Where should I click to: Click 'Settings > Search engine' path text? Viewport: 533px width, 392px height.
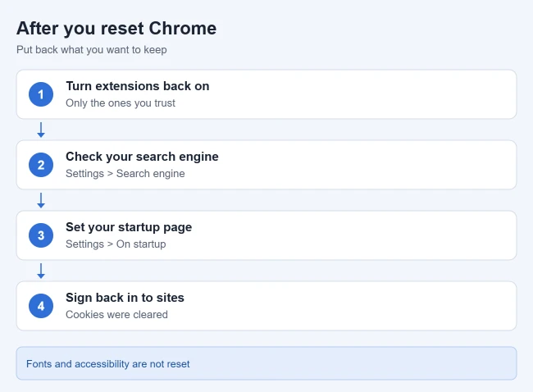(x=125, y=173)
